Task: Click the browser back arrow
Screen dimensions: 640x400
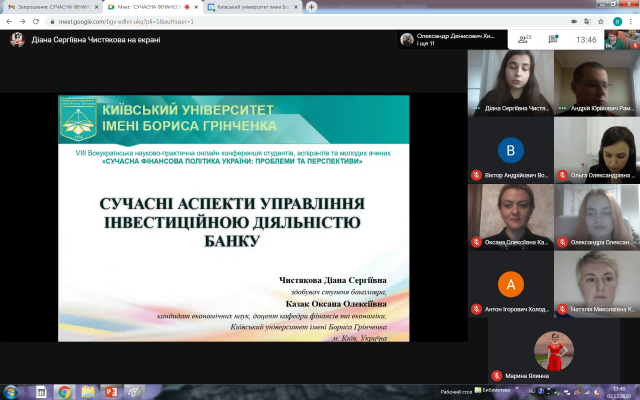Action: 8,21
